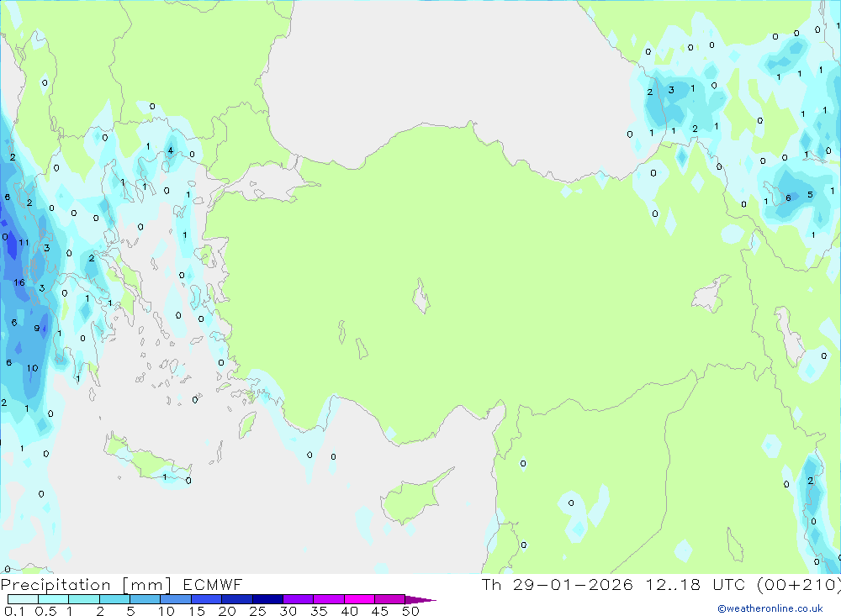Select the 30–35 mm violet legend box
The width and height of the screenshot is (841, 616).
click(x=299, y=599)
